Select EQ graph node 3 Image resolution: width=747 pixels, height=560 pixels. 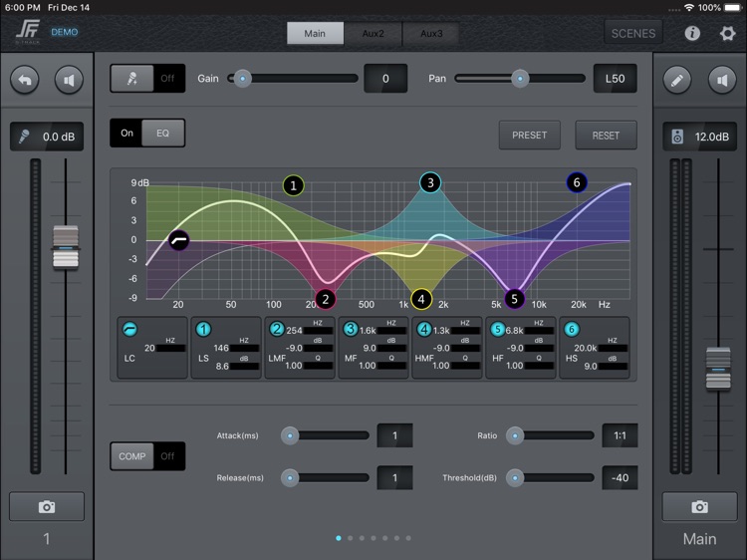[430, 182]
